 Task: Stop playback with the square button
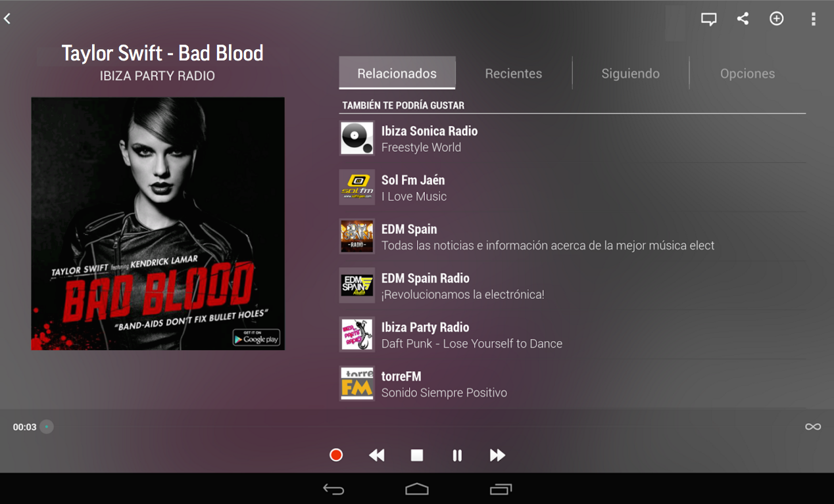tap(417, 455)
